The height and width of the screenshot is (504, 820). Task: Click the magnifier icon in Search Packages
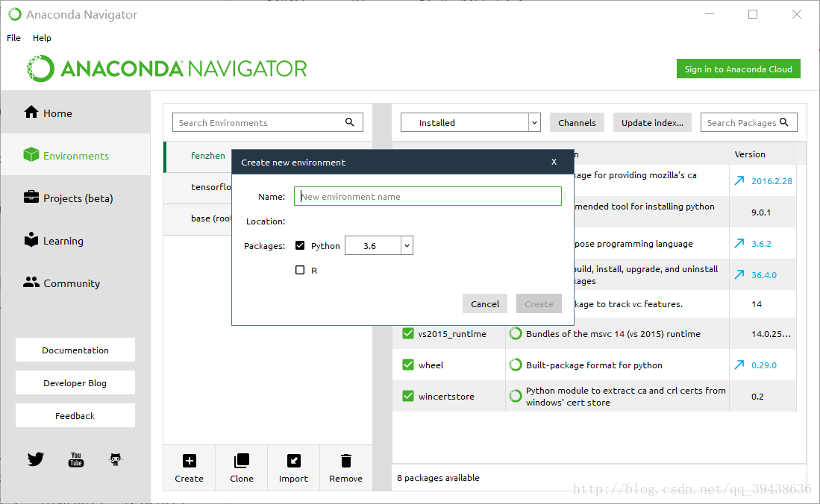[784, 122]
